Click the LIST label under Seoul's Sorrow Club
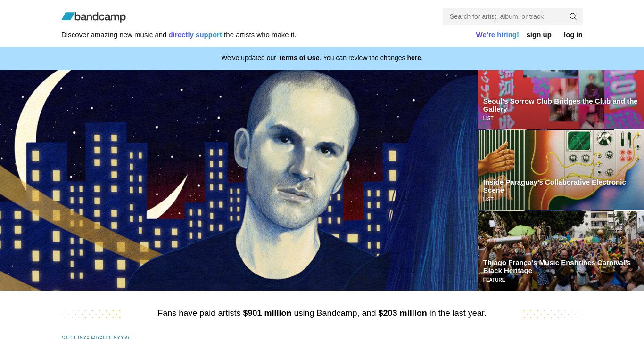This screenshot has width=644, height=339. (488, 119)
